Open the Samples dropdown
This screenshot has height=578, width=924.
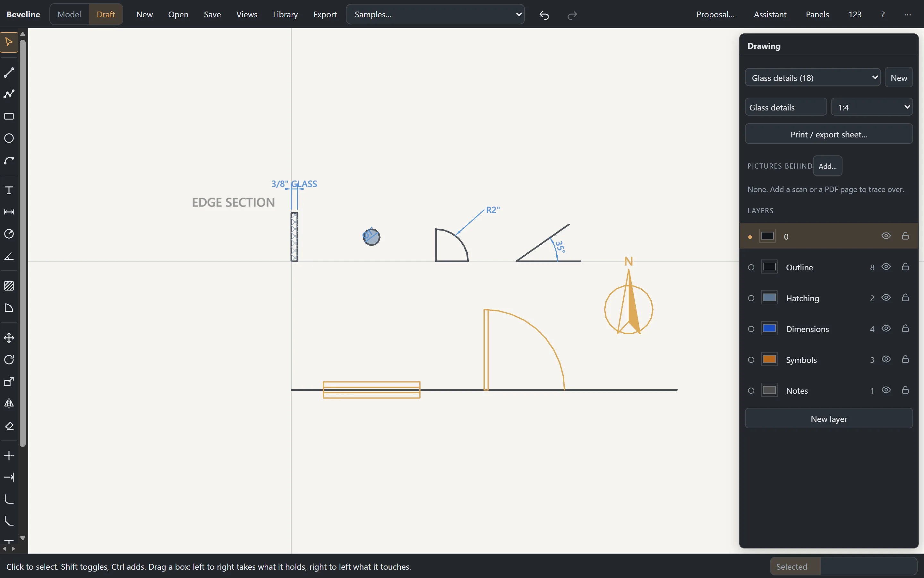(435, 14)
